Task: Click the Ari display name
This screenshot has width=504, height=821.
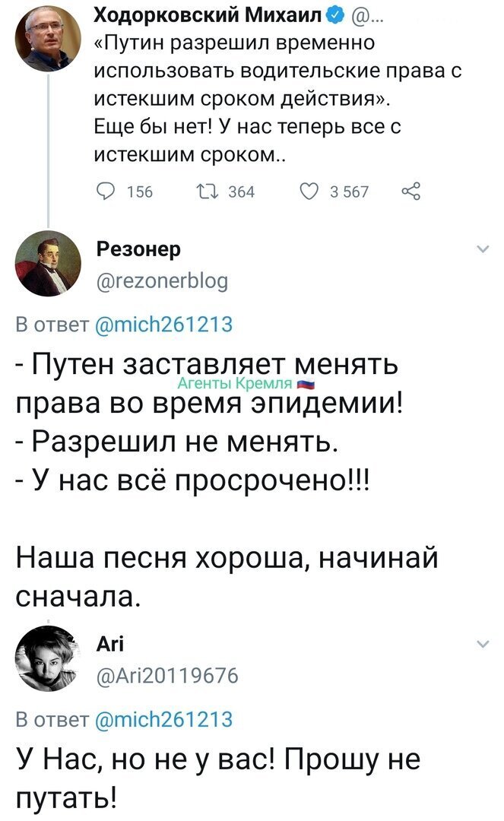Action: pos(110,644)
